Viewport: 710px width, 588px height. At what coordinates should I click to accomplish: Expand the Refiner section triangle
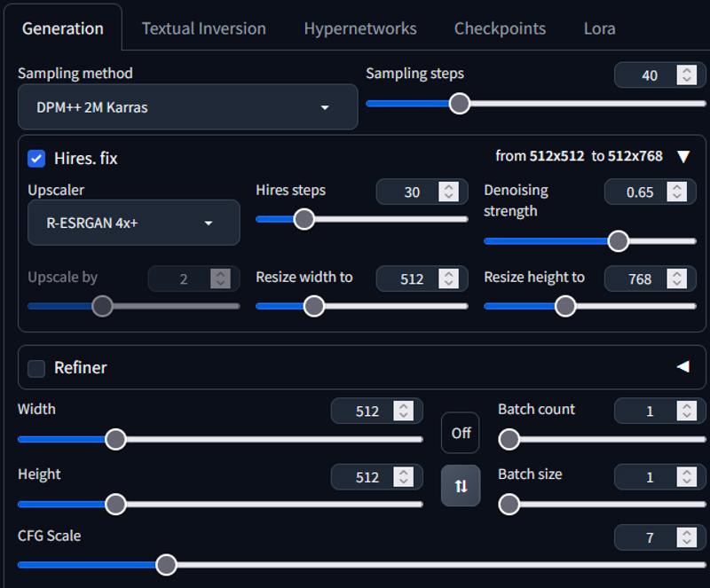pyautogui.click(x=683, y=366)
